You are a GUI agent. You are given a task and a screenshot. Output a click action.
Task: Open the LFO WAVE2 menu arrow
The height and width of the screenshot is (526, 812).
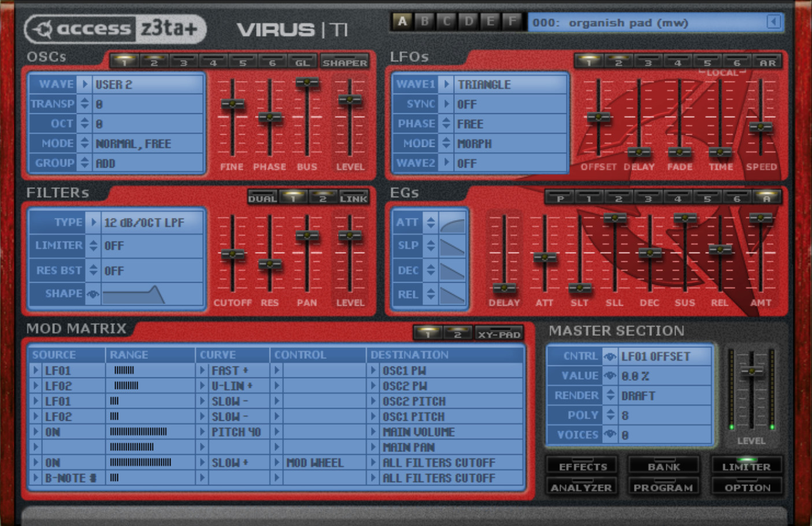point(446,163)
